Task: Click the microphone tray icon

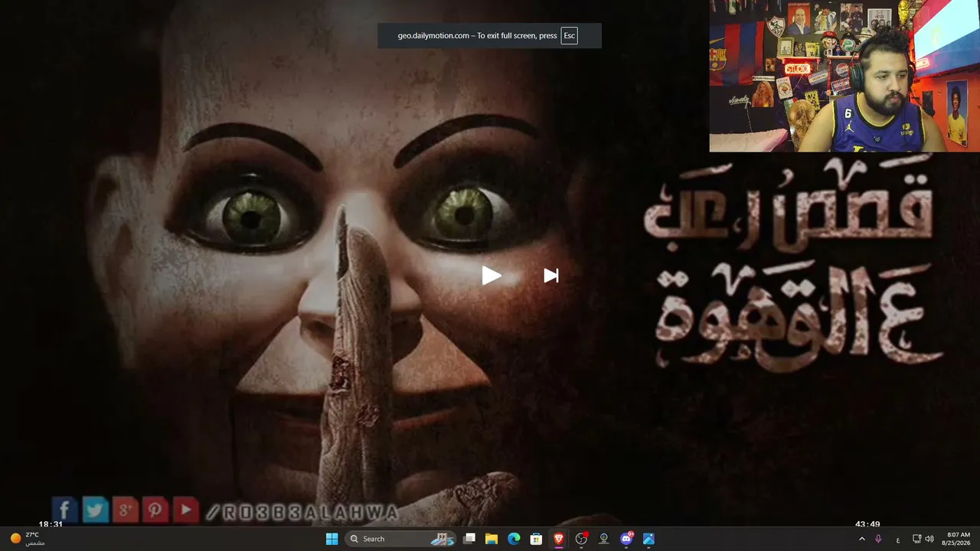Action: 878,539
